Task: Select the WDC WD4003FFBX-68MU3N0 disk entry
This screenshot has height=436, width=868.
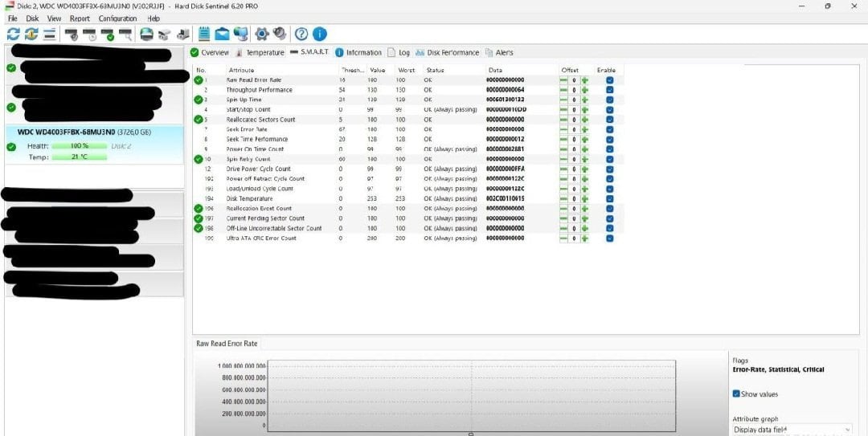Action: (x=94, y=145)
